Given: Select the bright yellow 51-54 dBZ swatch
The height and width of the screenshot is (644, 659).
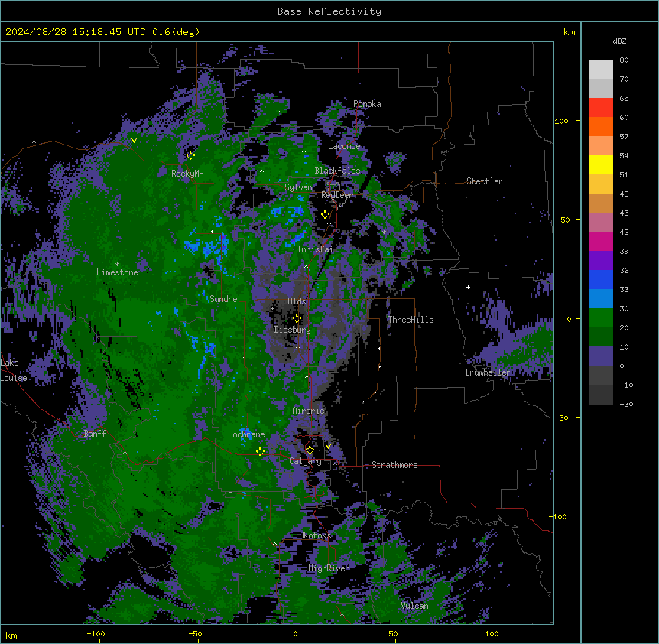Looking at the screenshot, I should (601, 164).
